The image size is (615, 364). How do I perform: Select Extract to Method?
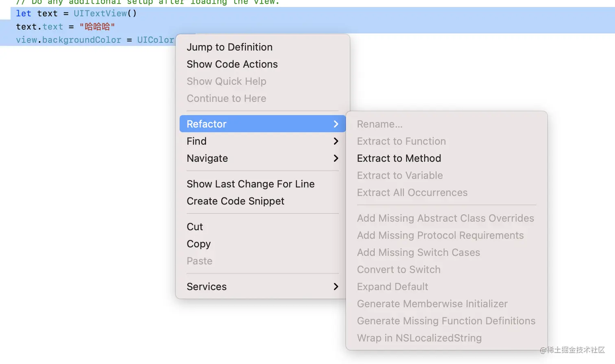[x=399, y=158]
